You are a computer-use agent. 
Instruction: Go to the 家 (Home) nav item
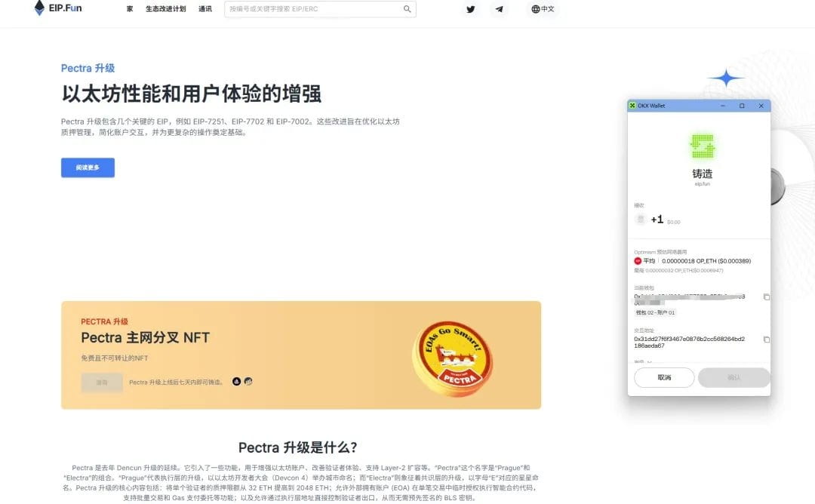130,9
